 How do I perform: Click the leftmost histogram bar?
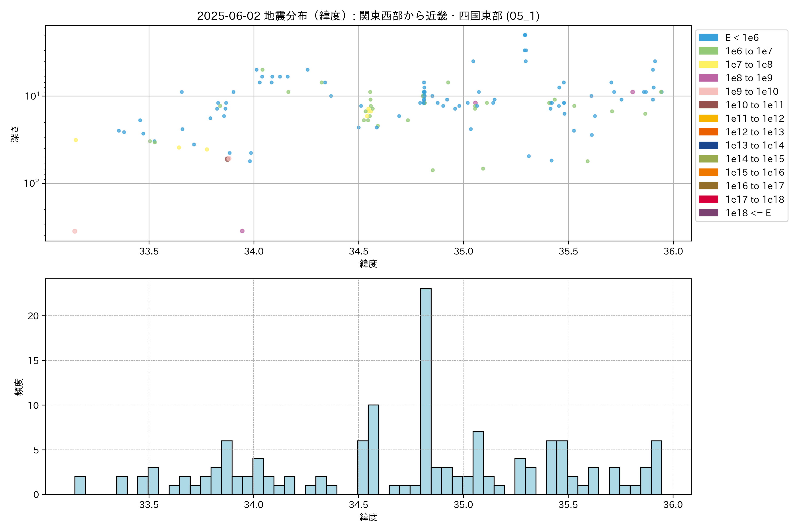click(80, 485)
